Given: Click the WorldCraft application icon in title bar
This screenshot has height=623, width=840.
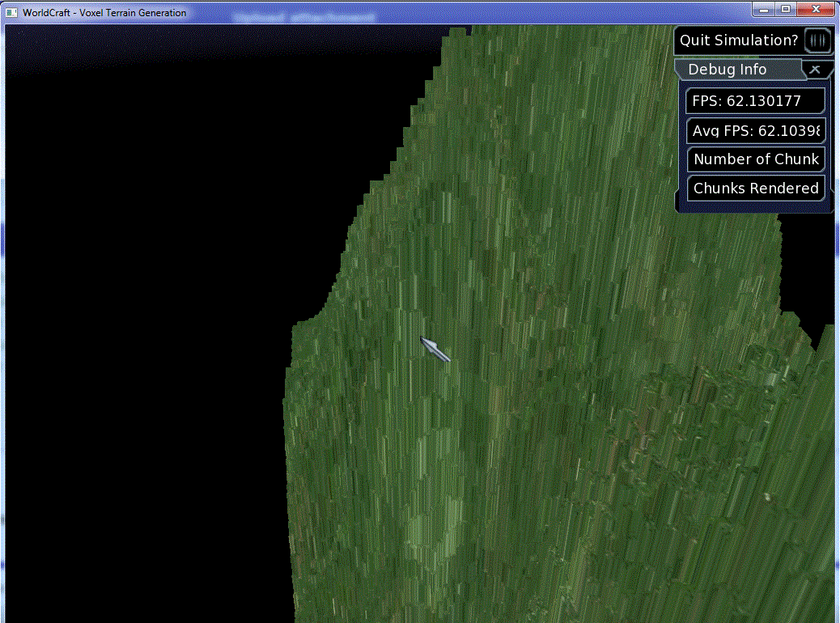Looking at the screenshot, I should coord(11,12).
